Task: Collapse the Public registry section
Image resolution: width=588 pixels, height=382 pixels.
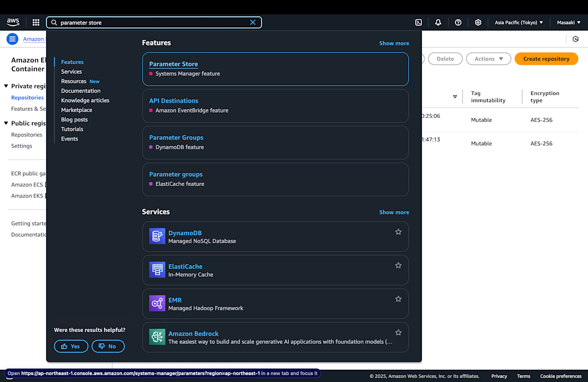Action: (x=6, y=123)
